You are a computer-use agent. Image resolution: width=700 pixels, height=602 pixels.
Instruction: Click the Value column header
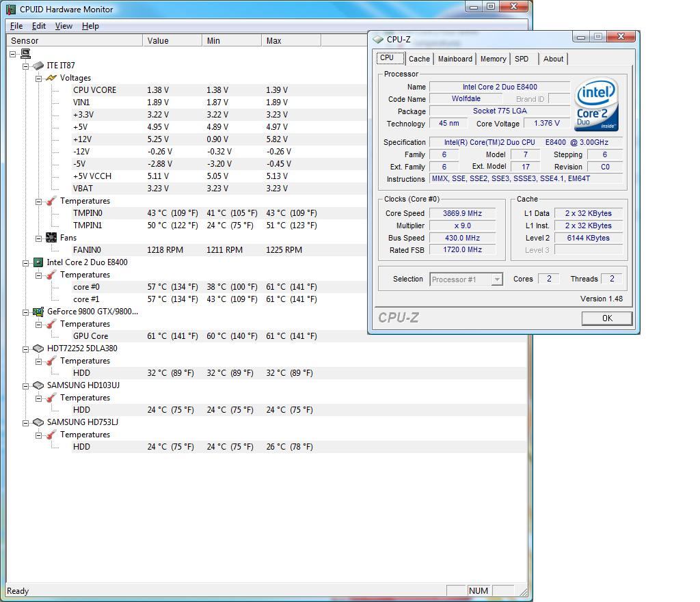coord(172,40)
